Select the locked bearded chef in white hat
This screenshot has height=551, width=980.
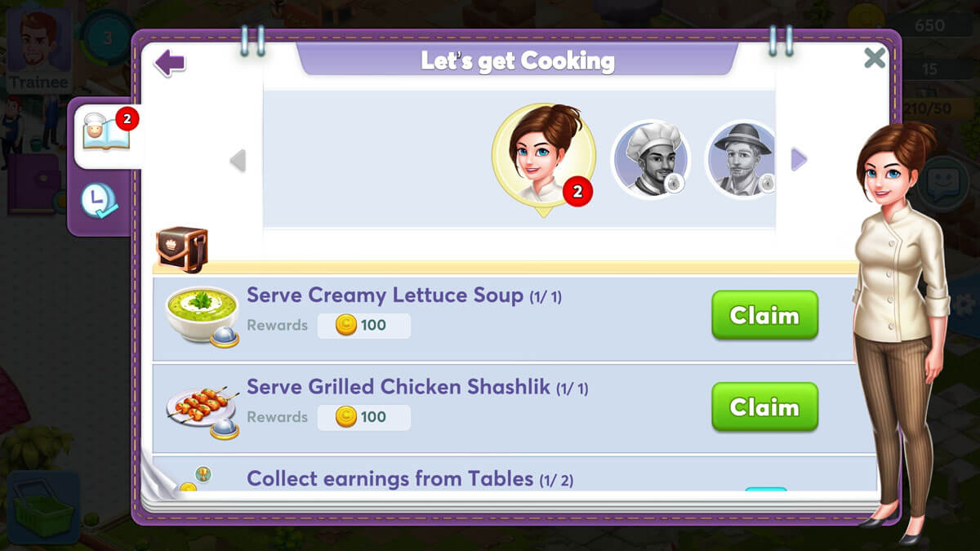(651, 159)
